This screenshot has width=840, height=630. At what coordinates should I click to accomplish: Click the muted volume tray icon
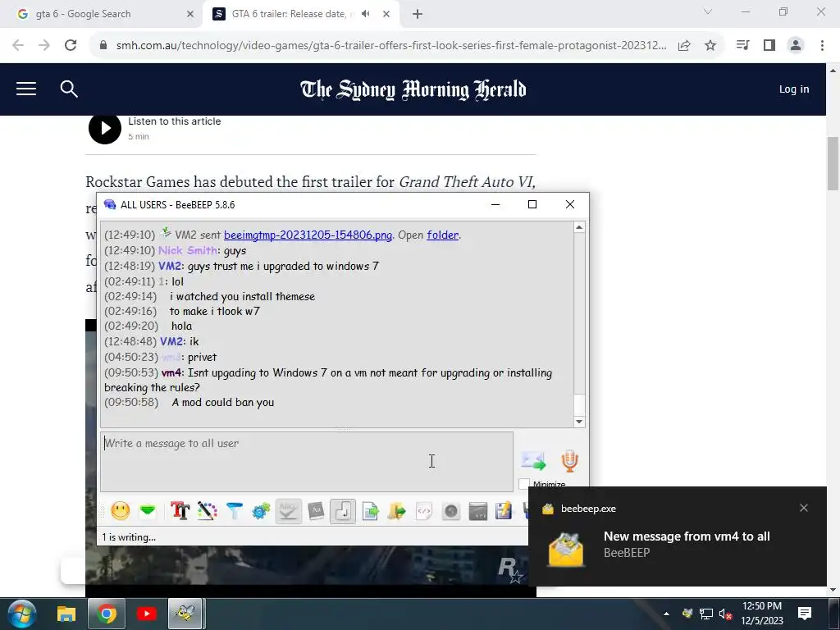(x=725, y=614)
